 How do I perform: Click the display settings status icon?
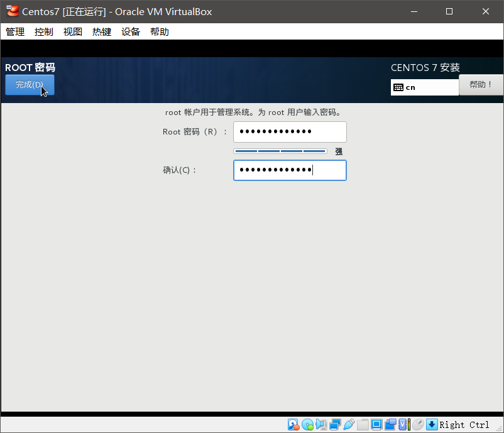pyautogui.click(x=376, y=425)
